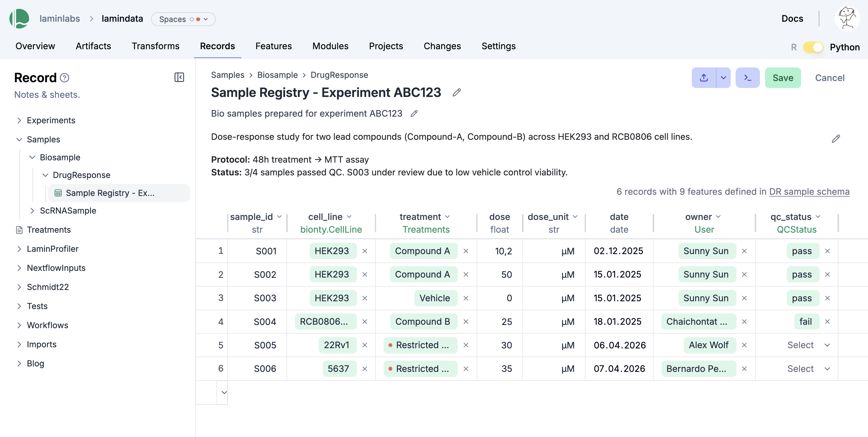Click the DrugResponse breadcrumb
The image size is (868, 437).
pyautogui.click(x=339, y=75)
